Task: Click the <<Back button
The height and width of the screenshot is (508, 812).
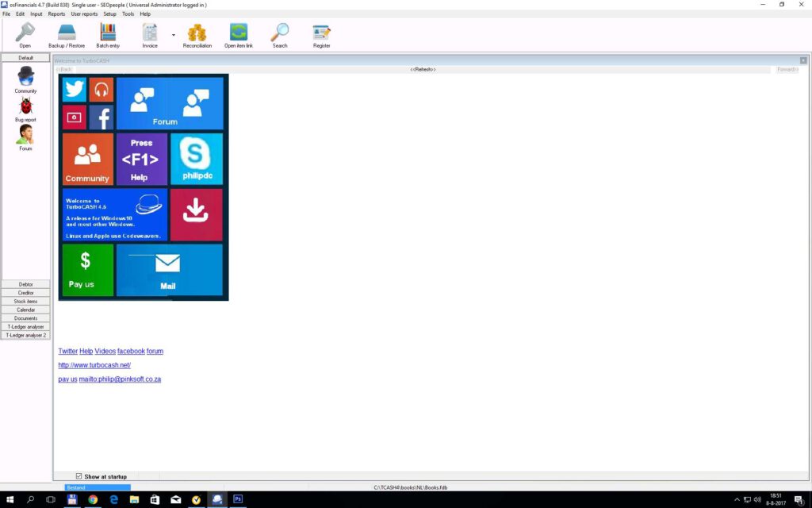Action: point(64,69)
